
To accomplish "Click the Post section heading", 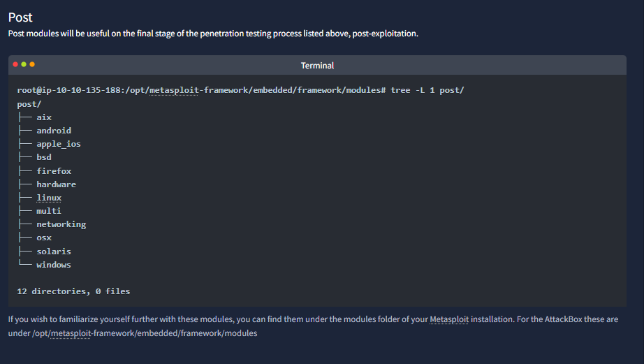I will (x=20, y=17).
